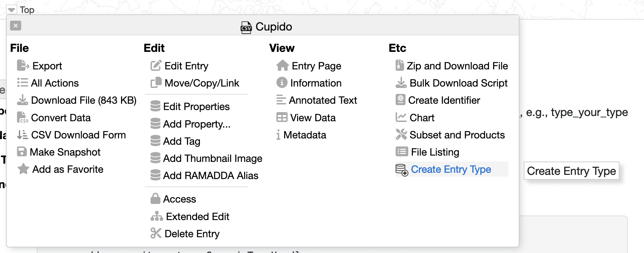
Task: Click the Add Tag database icon
Action: tap(155, 141)
